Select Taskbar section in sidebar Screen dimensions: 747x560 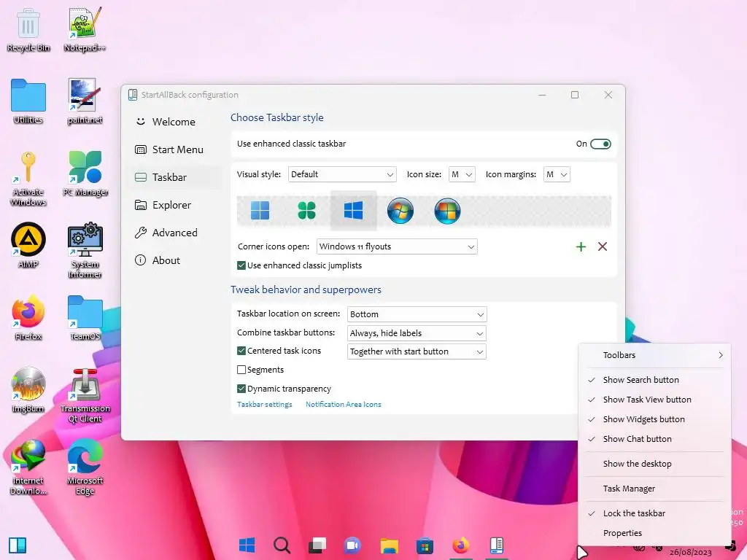(174, 177)
